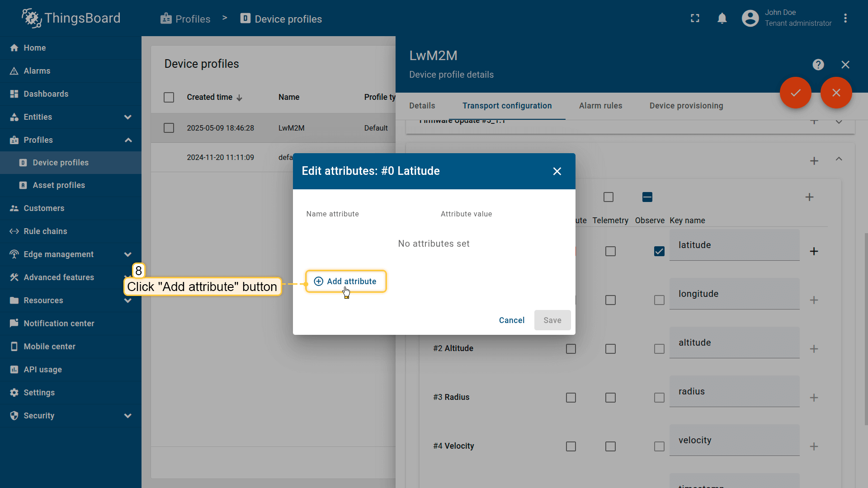Cancel the Edit attributes dialog

[511, 320]
